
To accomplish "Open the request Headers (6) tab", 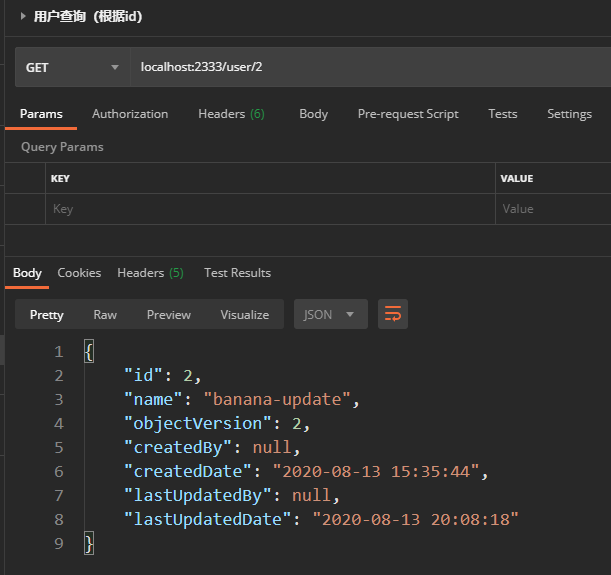I will coord(231,114).
